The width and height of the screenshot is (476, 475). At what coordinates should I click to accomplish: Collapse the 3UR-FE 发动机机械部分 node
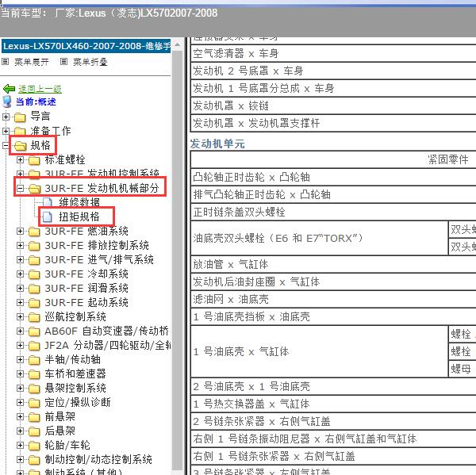click(20, 189)
